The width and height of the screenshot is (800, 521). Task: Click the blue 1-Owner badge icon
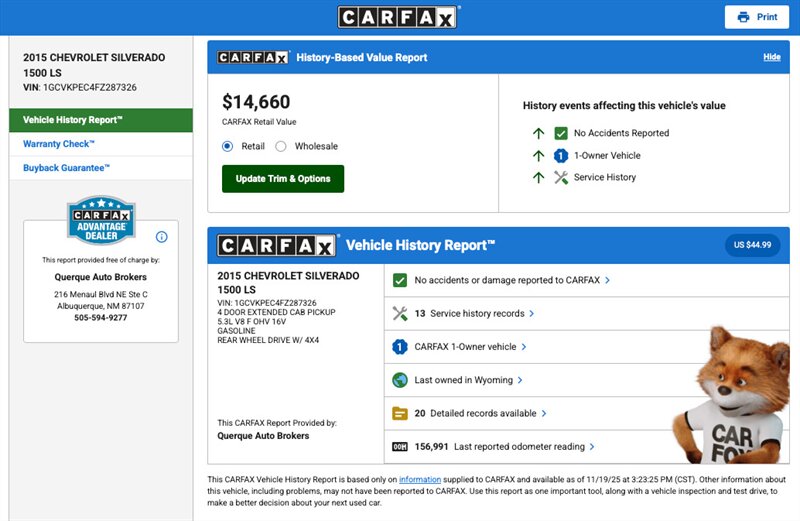coord(400,347)
